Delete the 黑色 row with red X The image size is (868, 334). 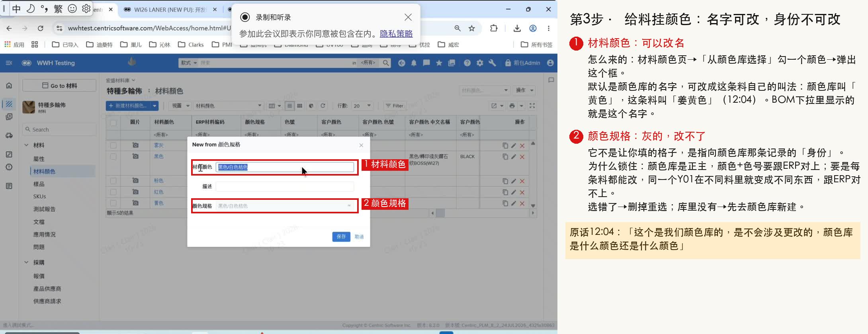522,157
